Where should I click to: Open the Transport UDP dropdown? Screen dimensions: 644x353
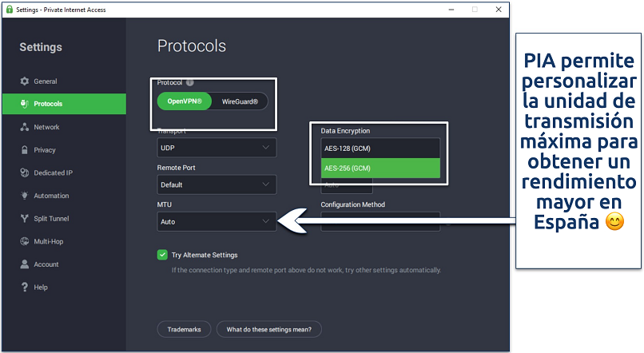(x=217, y=148)
